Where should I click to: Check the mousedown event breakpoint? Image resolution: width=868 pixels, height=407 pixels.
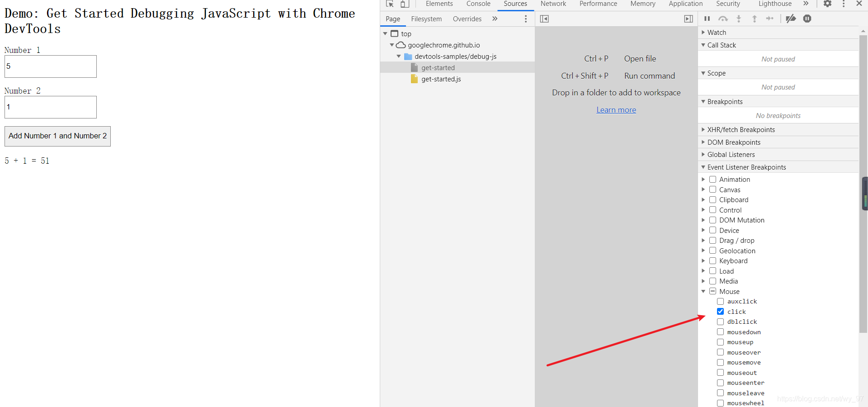(721, 332)
